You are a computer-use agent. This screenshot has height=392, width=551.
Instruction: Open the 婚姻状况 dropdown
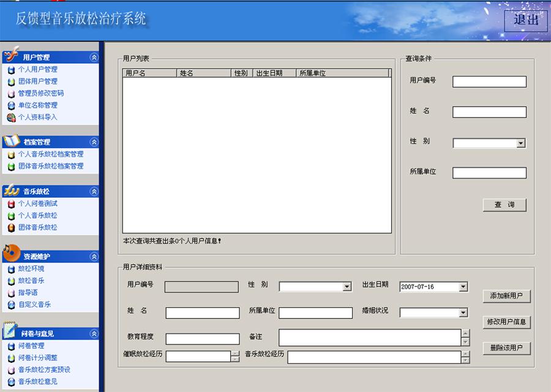tap(463, 313)
